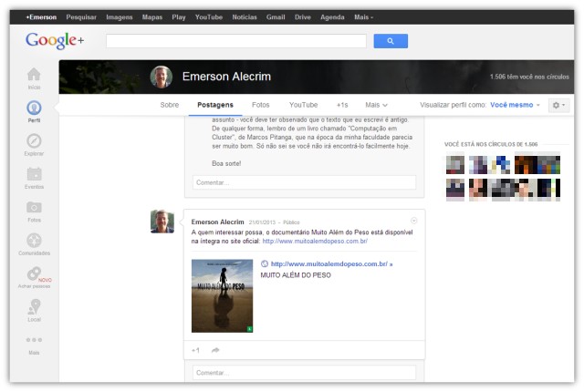Image resolution: width=584 pixels, height=392 pixels.
Task: Expand the Mais profile tab dropdown
Action: tap(376, 105)
